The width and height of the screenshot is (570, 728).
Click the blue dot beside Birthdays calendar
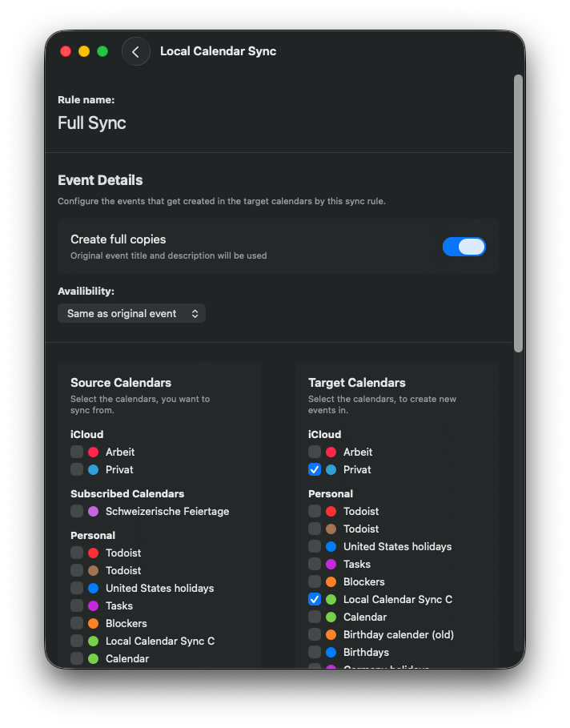331,652
